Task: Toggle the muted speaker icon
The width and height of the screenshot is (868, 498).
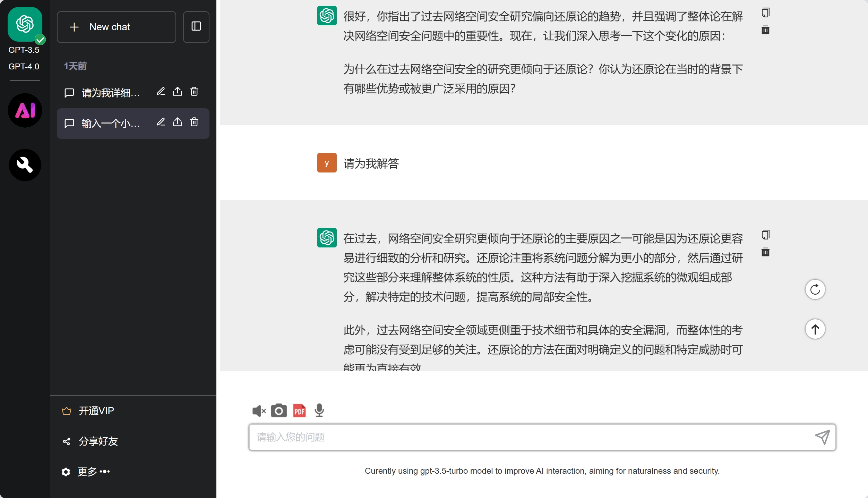Action: (x=259, y=411)
